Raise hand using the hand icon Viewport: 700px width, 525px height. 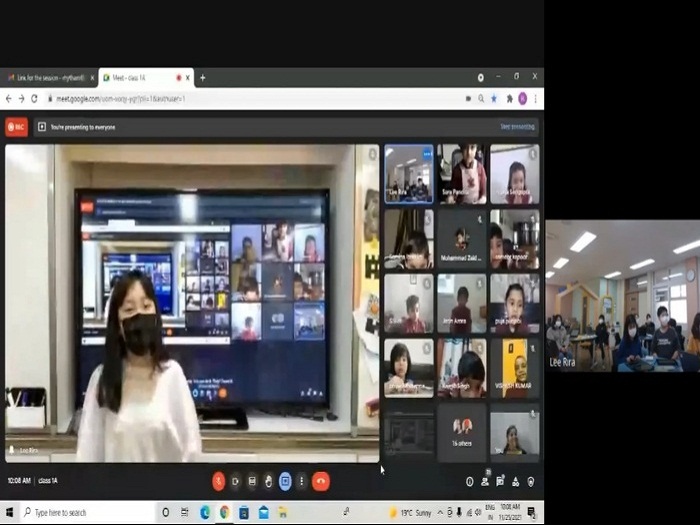pyautogui.click(x=268, y=481)
